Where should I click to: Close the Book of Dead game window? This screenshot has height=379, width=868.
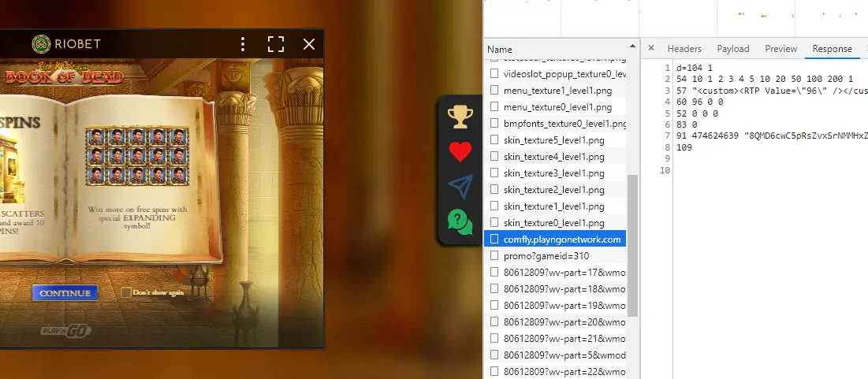click(309, 44)
